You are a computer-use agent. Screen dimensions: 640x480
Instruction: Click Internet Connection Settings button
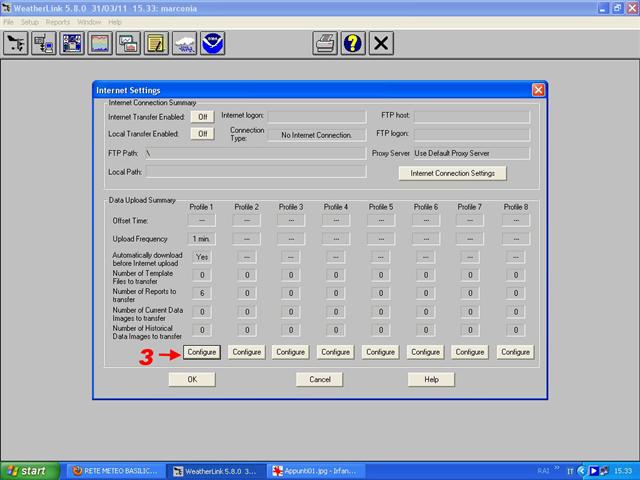(452, 173)
